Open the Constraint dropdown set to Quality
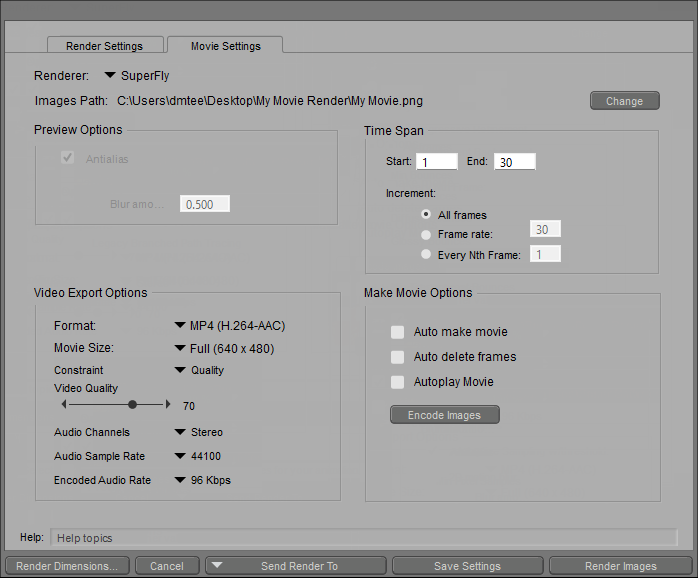This screenshot has height=578, width=698. click(180, 370)
